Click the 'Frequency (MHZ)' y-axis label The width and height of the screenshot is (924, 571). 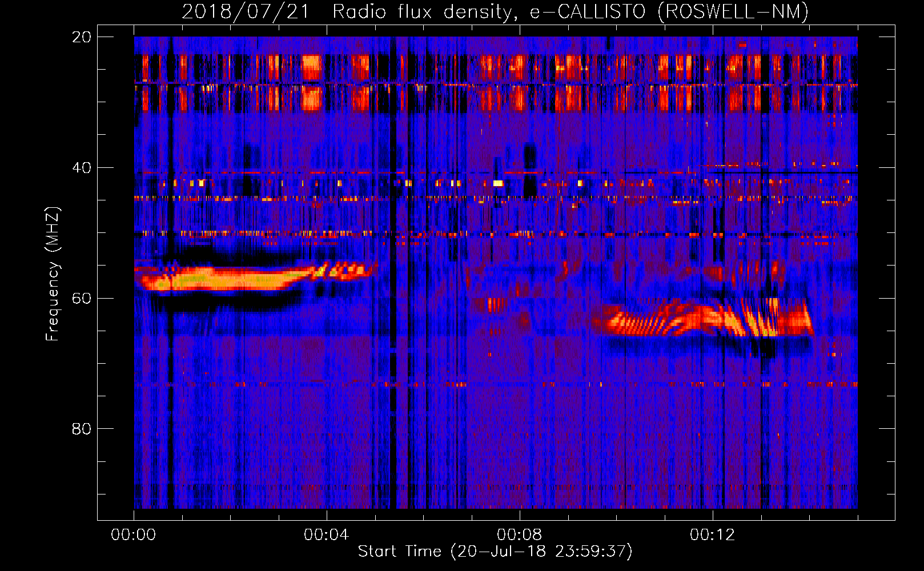pos(53,274)
